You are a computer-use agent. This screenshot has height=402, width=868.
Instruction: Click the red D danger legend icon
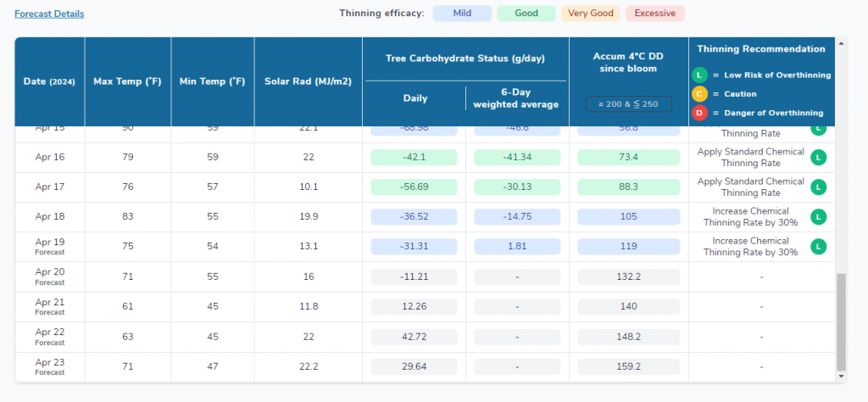coord(700,113)
